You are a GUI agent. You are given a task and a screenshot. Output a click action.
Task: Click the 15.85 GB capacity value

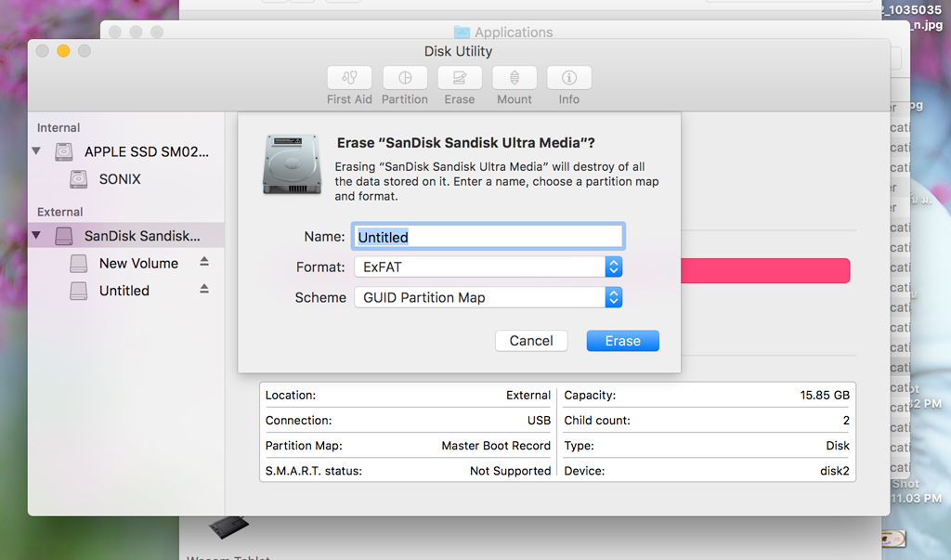(825, 395)
